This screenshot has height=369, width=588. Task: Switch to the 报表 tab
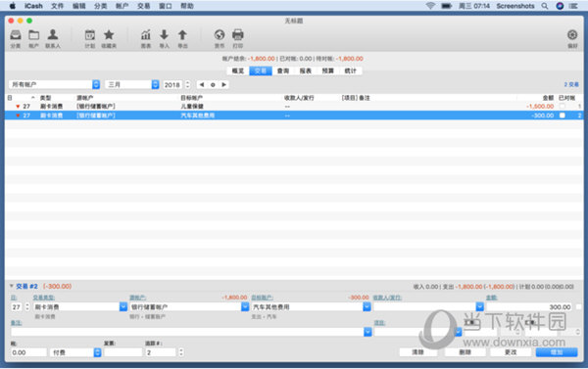click(306, 70)
